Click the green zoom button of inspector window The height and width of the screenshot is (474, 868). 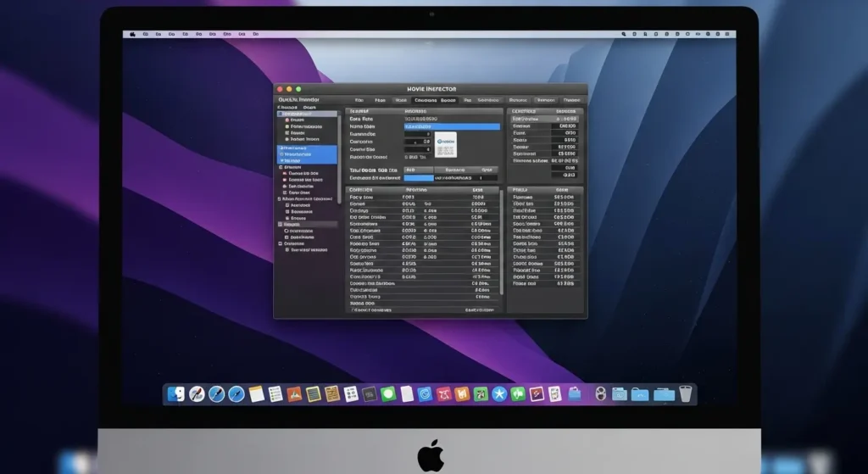[298, 89]
